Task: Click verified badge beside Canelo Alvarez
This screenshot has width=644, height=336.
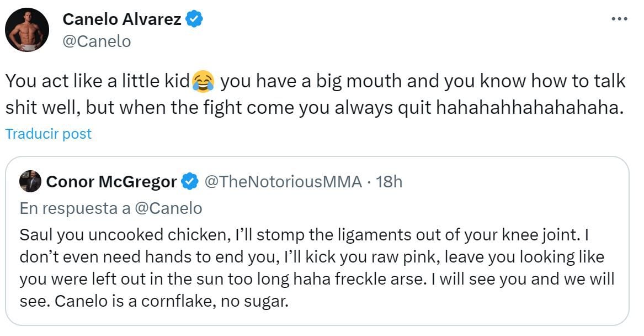Action: pyautogui.click(x=195, y=20)
